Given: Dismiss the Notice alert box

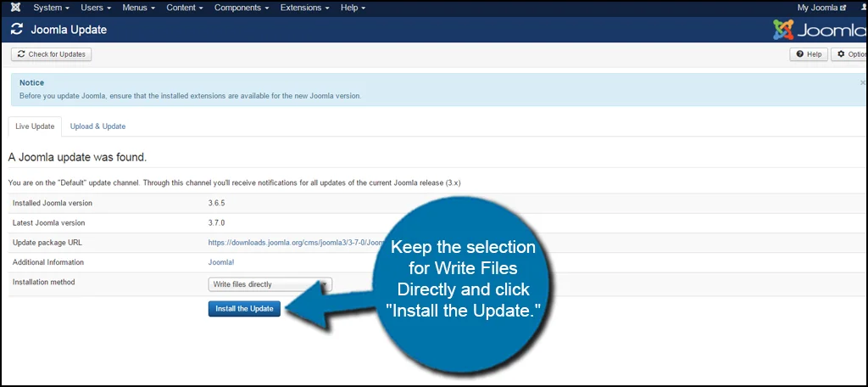Looking at the screenshot, I should pyautogui.click(x=862, y=82).
